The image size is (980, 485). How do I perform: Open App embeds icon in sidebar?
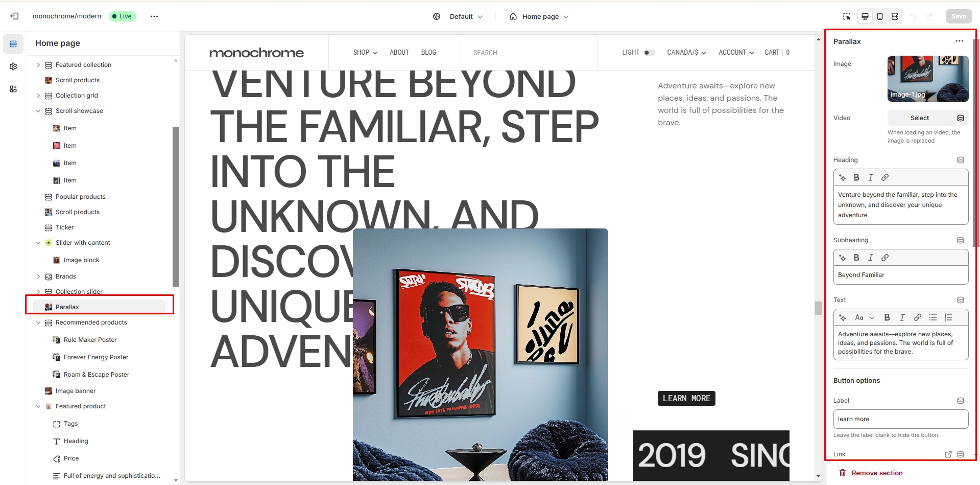(x=13, y=89)
